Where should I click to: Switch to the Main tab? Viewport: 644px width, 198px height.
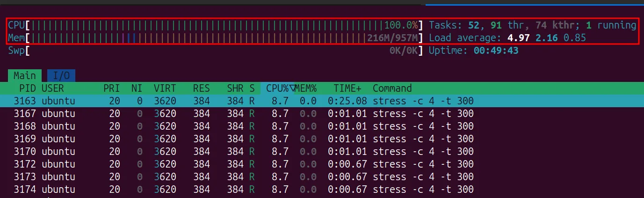click(x=24, y=75)
